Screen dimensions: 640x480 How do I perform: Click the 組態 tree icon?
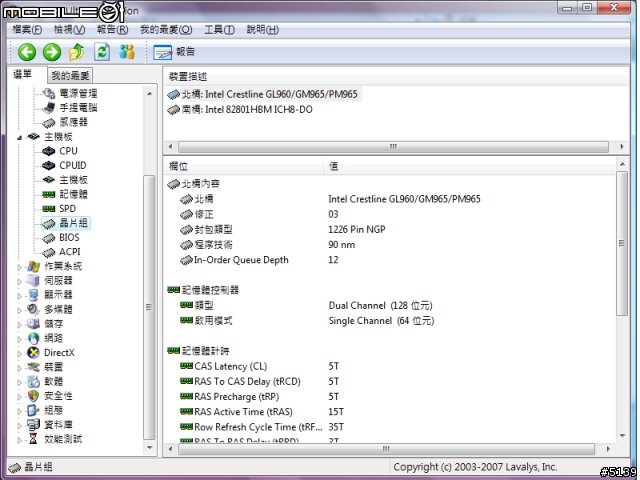[x=33, y=410]
